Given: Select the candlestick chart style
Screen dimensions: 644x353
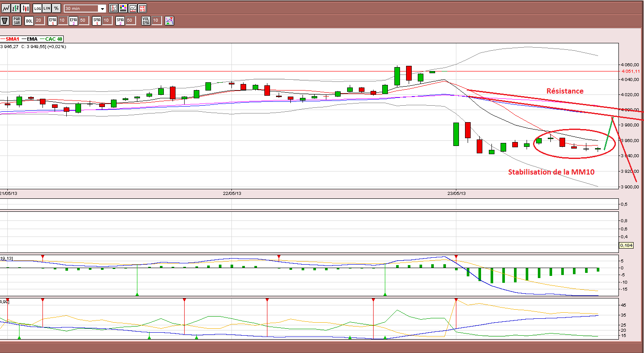Looking at the screenshot, I should click(25, 8).
